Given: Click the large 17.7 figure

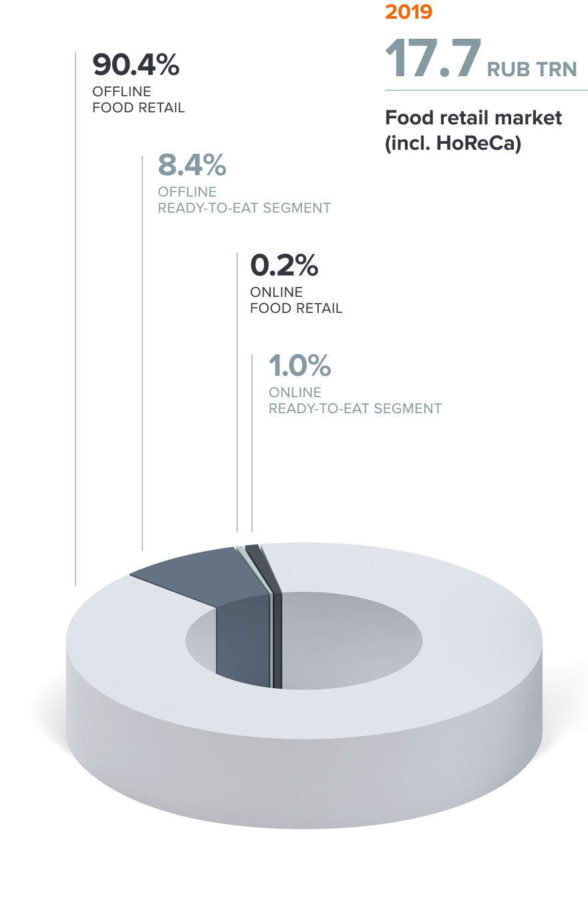Looking at the screenshot, I should [433, 60].
